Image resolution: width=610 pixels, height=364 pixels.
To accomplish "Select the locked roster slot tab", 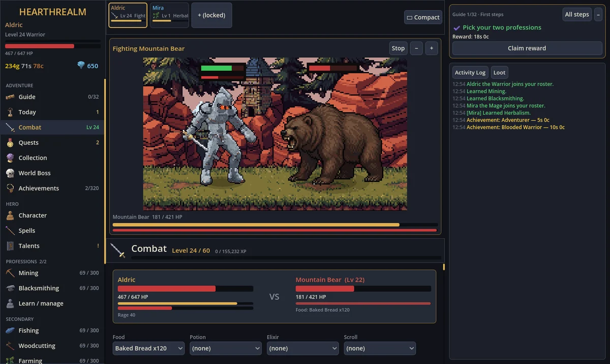I will [x=211, y=15].
